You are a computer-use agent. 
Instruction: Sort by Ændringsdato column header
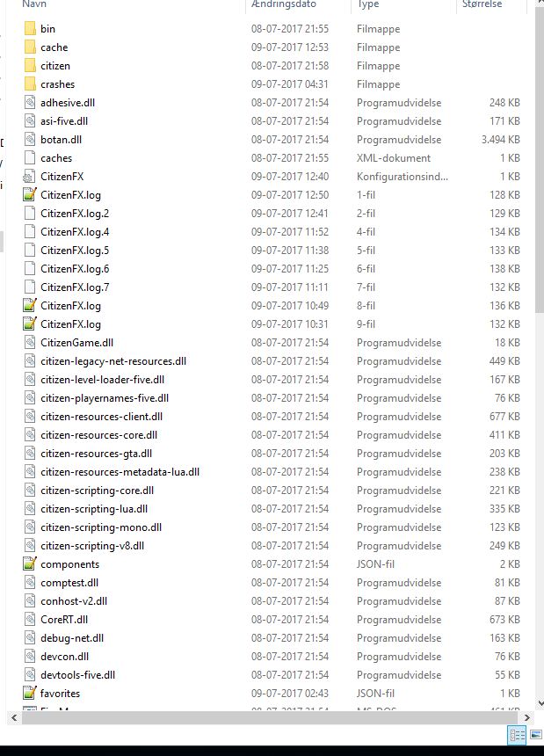pyautogui.click(x=284, y=4)
